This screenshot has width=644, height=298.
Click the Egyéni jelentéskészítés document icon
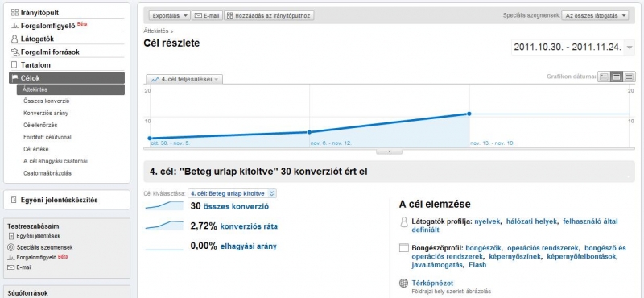pos(14,201)
